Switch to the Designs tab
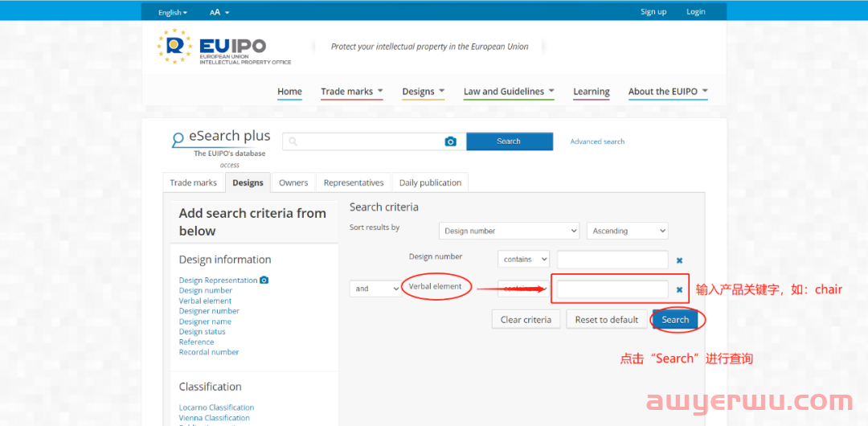The image size is (868, 426). pyautogui.click(x=248, y=182)
